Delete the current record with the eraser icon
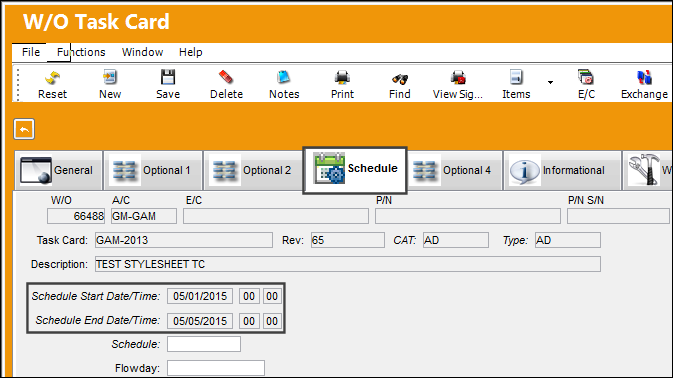This screenshot has width=673, height=378. (226, 78)
